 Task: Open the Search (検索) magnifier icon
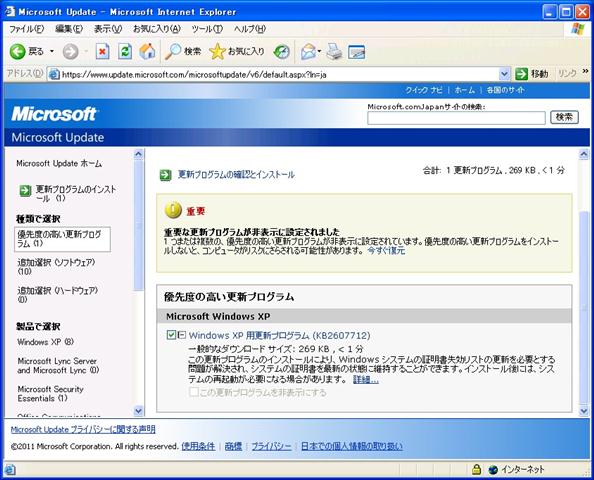click(x=173, y=52)
